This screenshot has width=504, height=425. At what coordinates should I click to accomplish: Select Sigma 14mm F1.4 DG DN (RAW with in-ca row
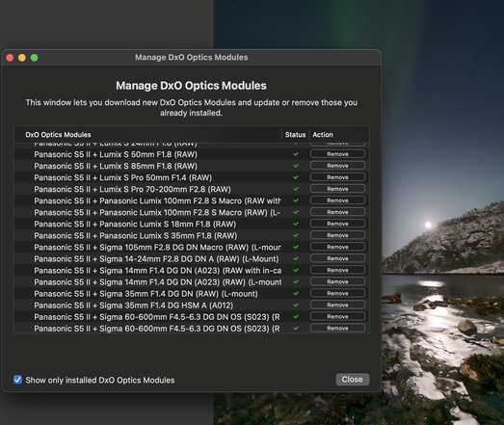click(192, 271)
